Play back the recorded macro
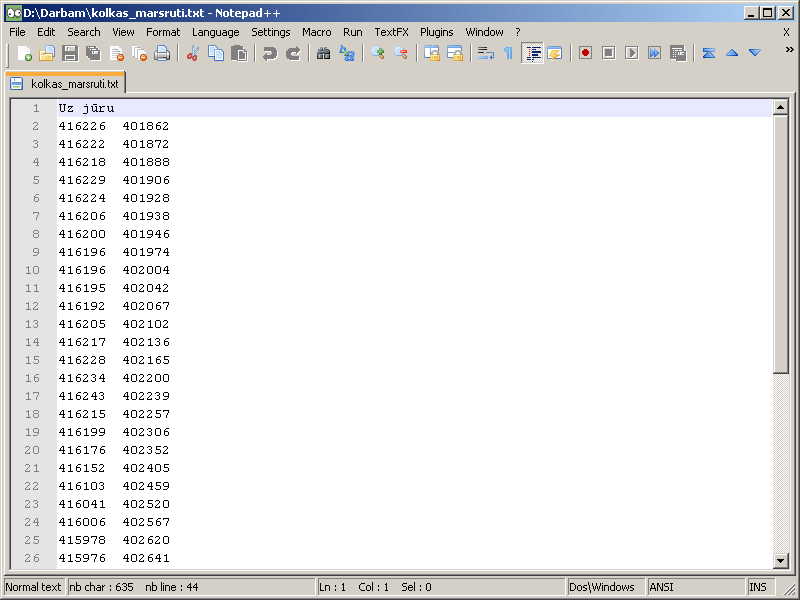This screenshot has width=800, height=600. click(631, 53)
